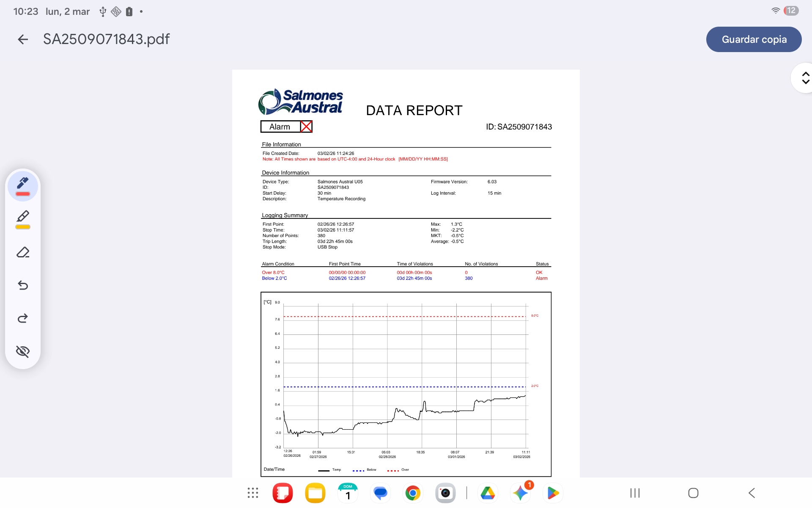Open Google Chrome from the taskbar
This screenshot has width=812, height=508.
coord(413,493)
